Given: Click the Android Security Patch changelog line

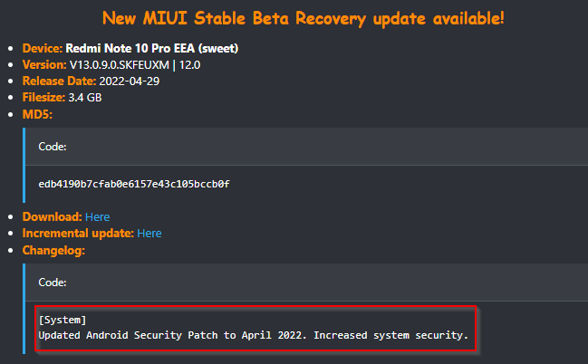Looking at the screenshot, I should point(254,335).
